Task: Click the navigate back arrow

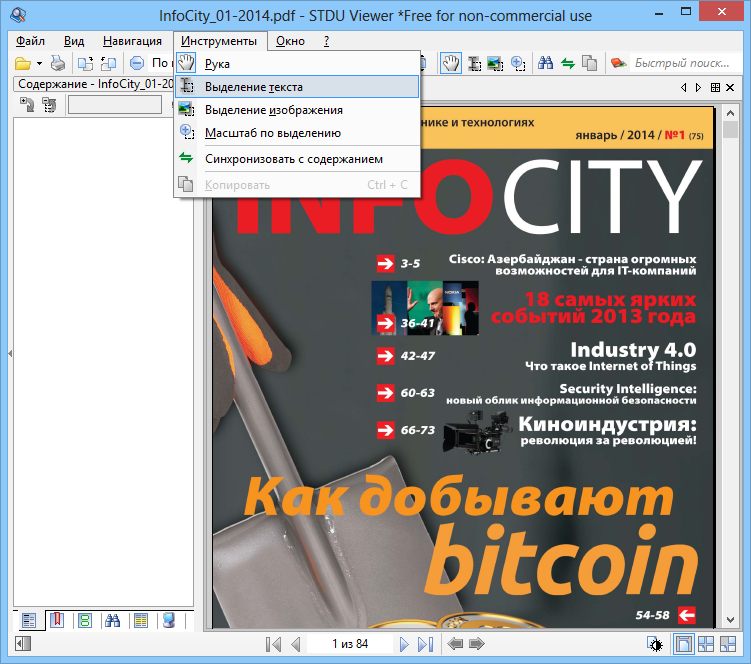Action: pyautogui.click(x=455, y=644)
